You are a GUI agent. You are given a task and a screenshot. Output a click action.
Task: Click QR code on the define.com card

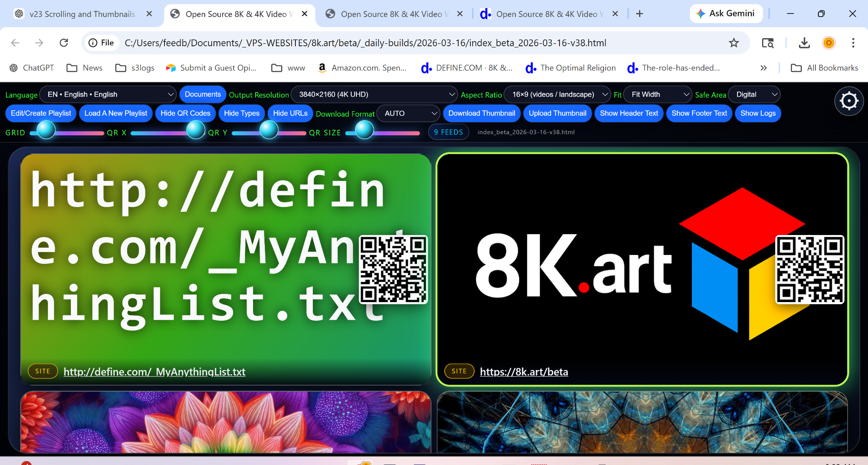[393, 269]
